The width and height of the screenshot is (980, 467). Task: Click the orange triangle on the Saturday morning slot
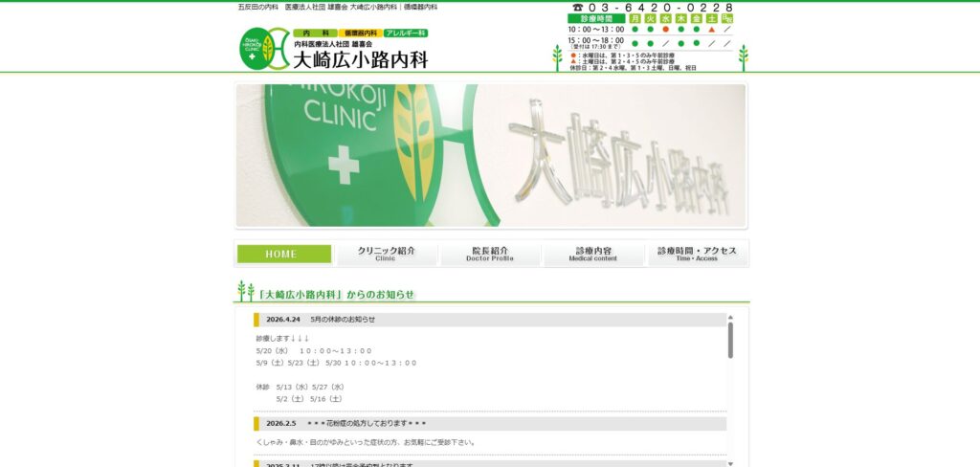(x=711, y=30)
